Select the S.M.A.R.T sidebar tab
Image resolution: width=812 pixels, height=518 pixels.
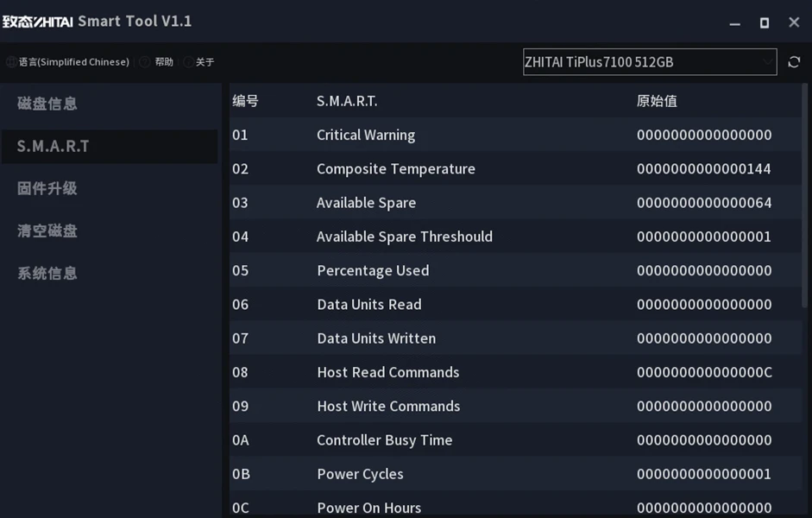tap(54, 146)
